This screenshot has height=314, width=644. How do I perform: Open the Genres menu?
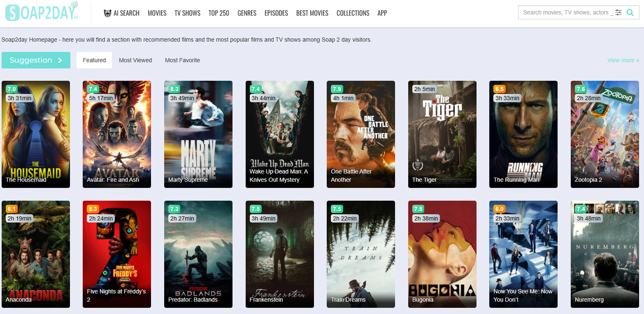coord(247,13)
